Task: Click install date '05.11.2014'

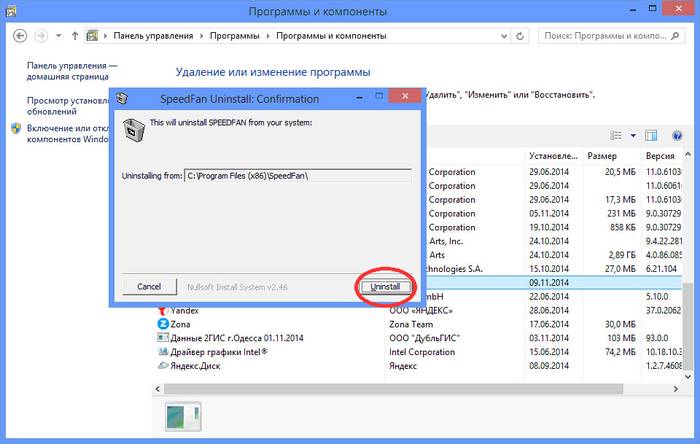Action: (x=549, y=213)
